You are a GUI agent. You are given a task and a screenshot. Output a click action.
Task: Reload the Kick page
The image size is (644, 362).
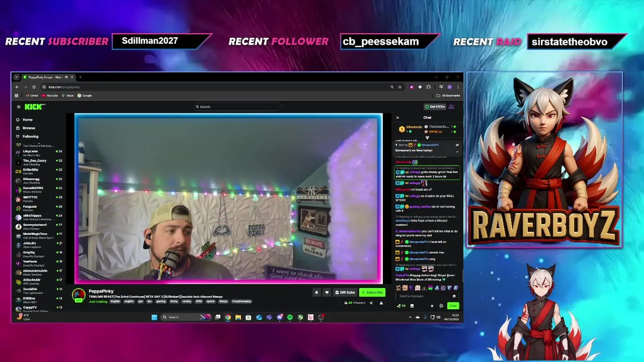click(34, 87)
